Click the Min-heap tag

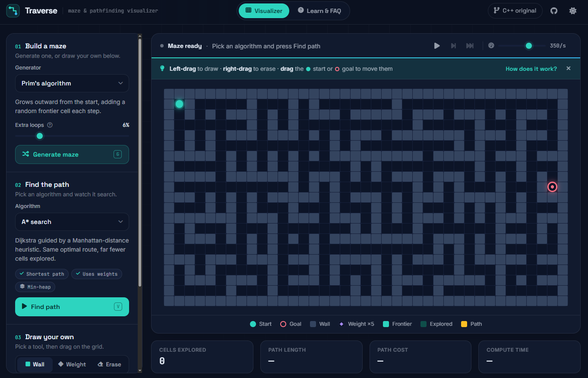[35, 287]
